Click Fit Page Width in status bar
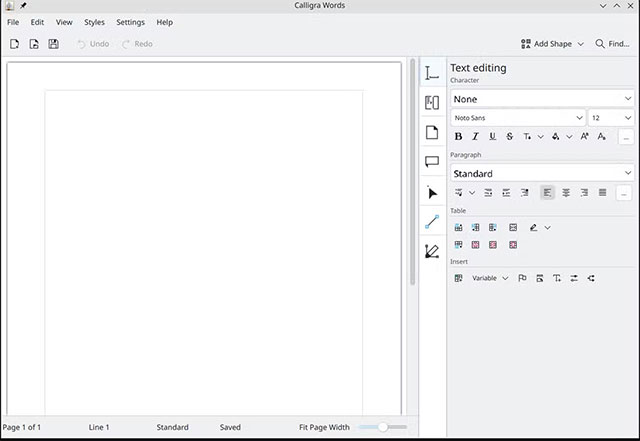This screenshot has width=640, height=441. coord(324,427)
